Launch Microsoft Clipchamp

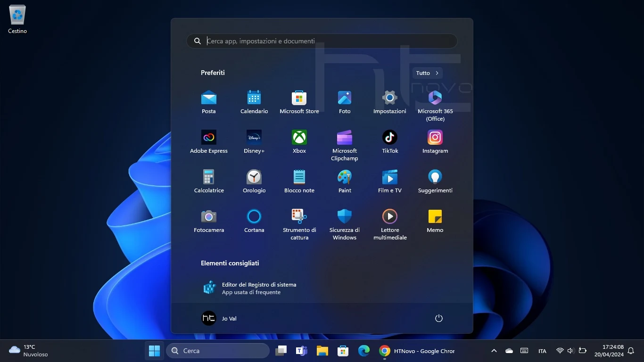pos(345,145)
